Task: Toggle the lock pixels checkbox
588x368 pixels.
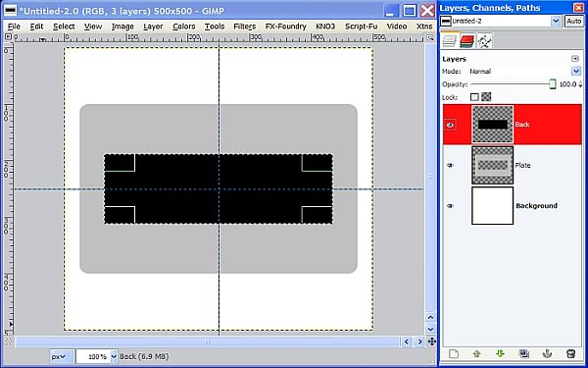Action: click(x=474, y=97)
